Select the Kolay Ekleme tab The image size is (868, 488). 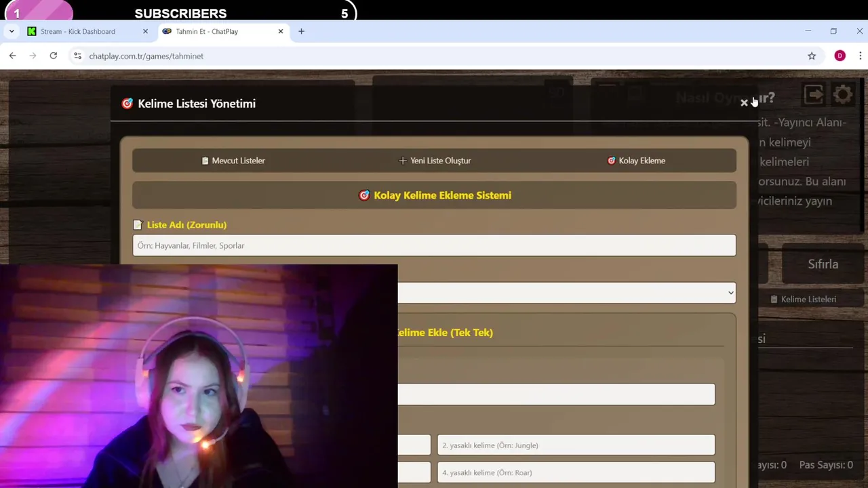(636, 161)
